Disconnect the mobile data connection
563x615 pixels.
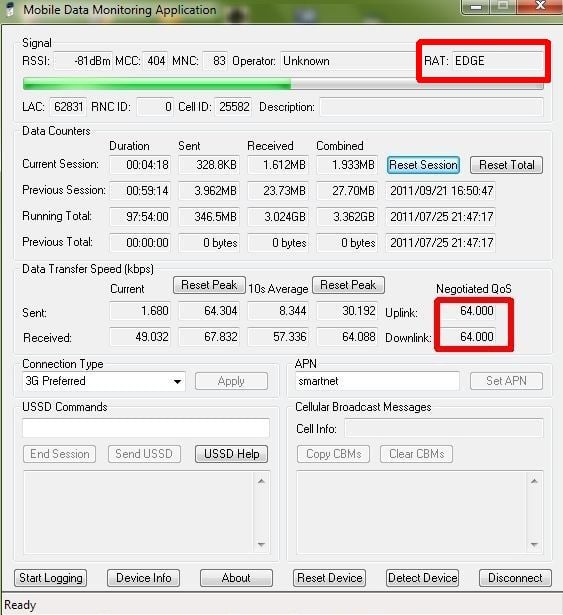coord(515,578)
